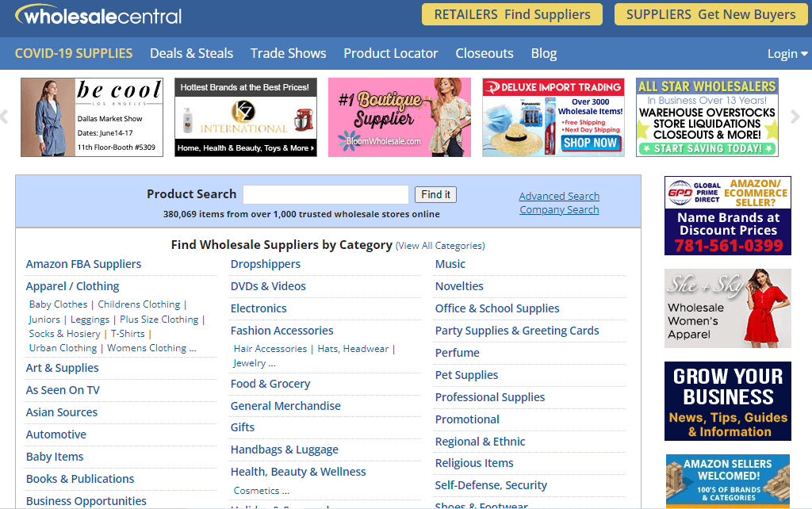Open Company Search link
Image resolution: width=812 pixels, height=509 pixels.
(559, 210)
